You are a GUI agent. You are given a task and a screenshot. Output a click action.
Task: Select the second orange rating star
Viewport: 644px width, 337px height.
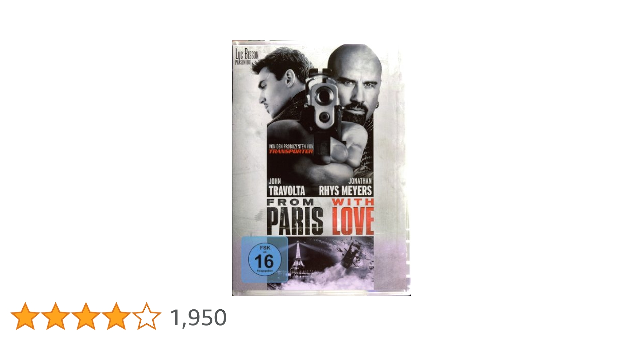(55, 316)
